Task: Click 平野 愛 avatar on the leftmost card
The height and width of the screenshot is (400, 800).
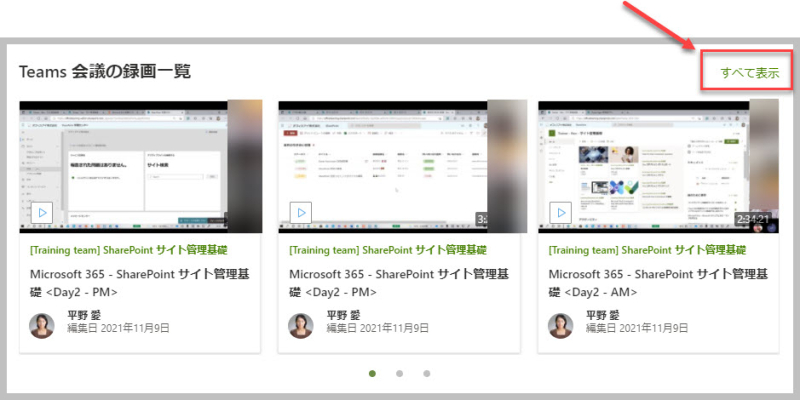Action: point(42,326)
